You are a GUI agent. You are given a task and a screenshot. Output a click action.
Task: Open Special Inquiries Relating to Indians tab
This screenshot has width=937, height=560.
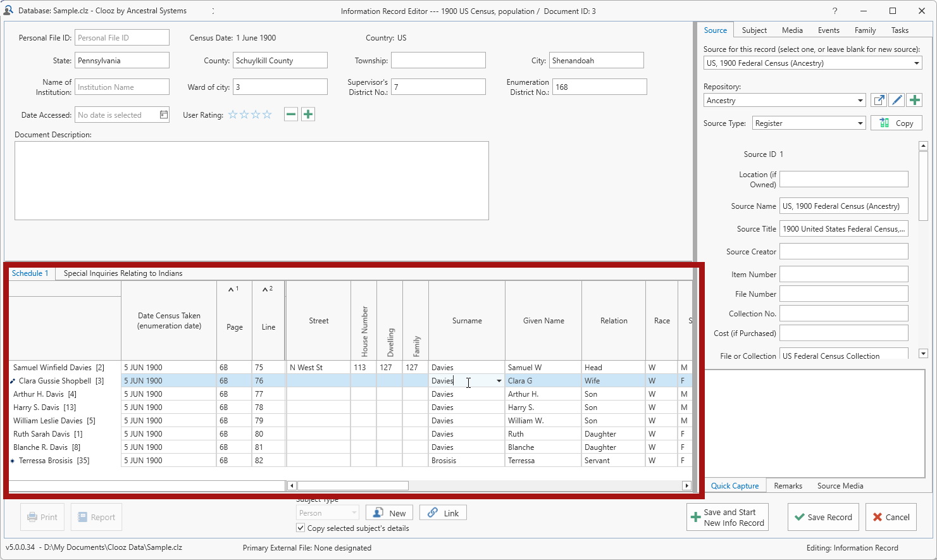pyautogui.click(x=123, y=273)
